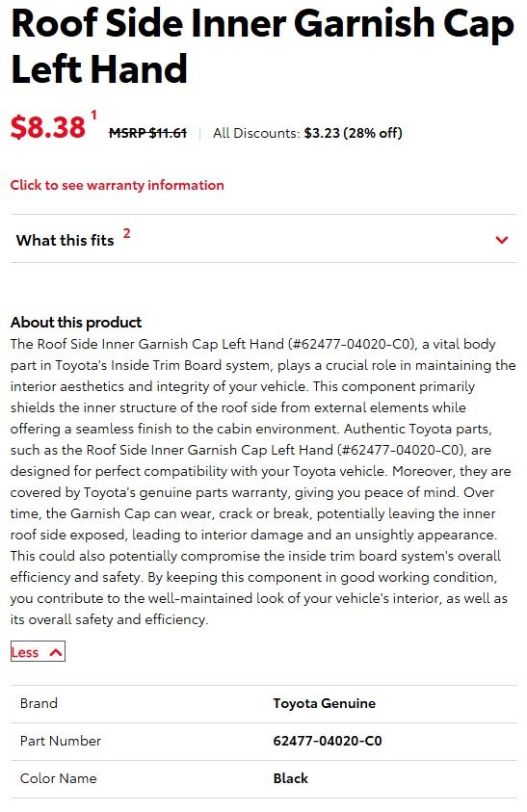
Task: Select the What this fits label
Action: point(65,240)
